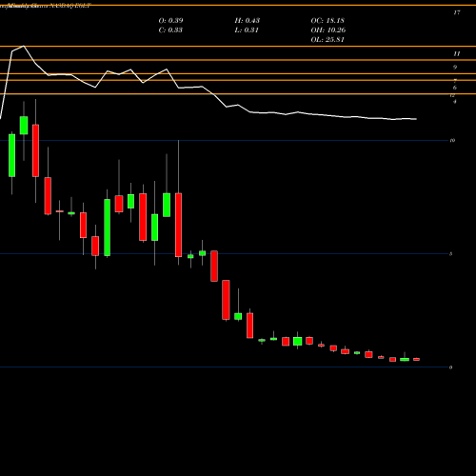Click the last red candlestick on the chart

[416, 359]
